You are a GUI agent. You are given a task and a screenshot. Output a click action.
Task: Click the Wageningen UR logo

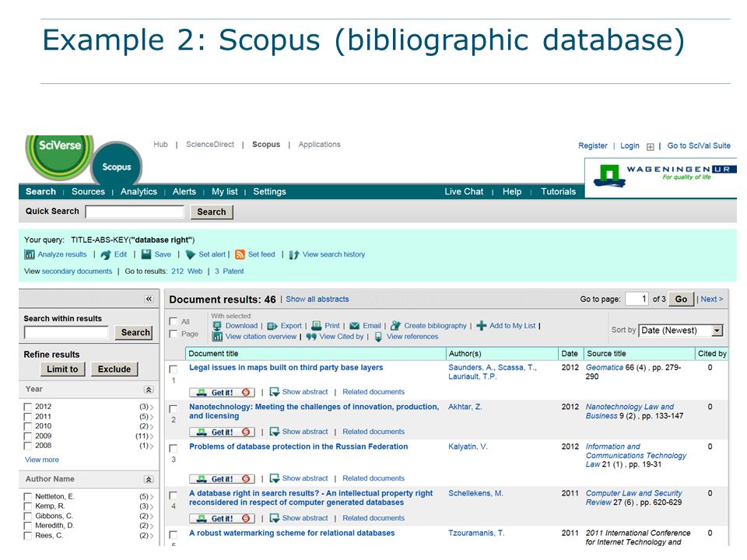[665, 175]
